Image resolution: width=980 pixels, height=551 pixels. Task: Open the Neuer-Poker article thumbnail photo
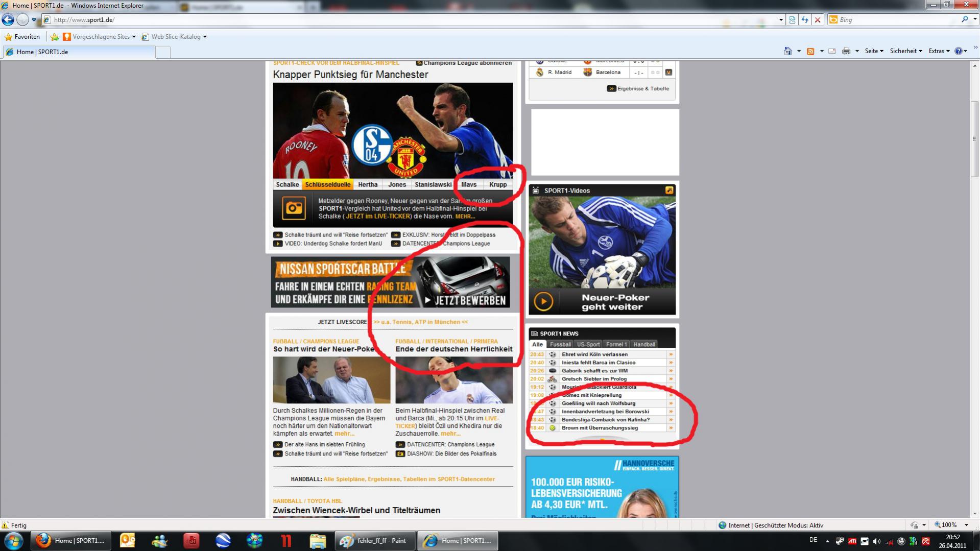click(331, 380)
